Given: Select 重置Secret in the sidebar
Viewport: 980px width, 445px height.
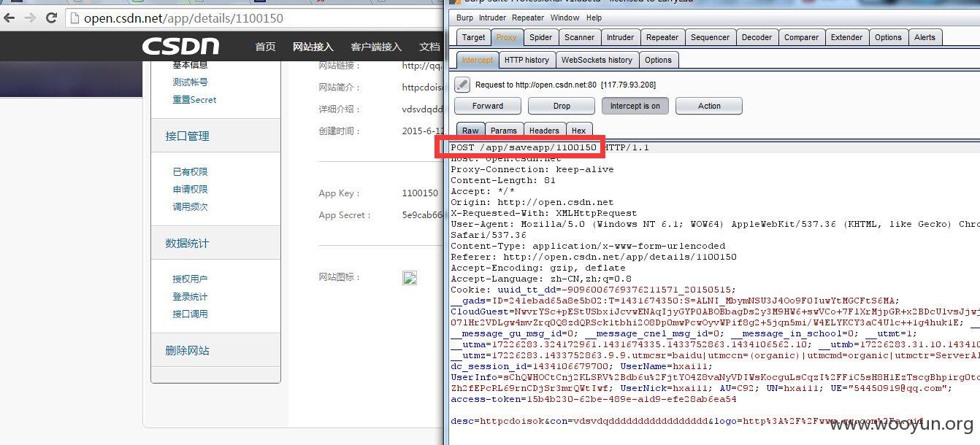Looking at the screenshot, I should (194, 100).
